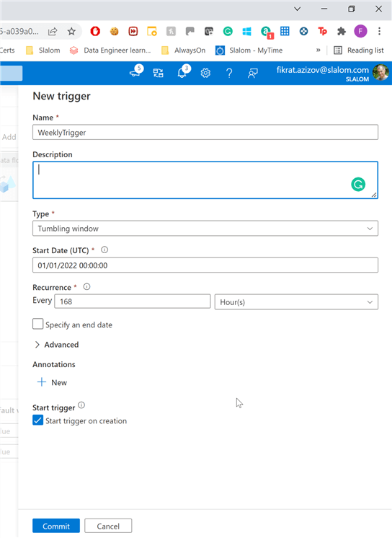Open the Hour(s) recurrence unit dropdown
This screenshot has height=538, width=392.
click(296, 302)
